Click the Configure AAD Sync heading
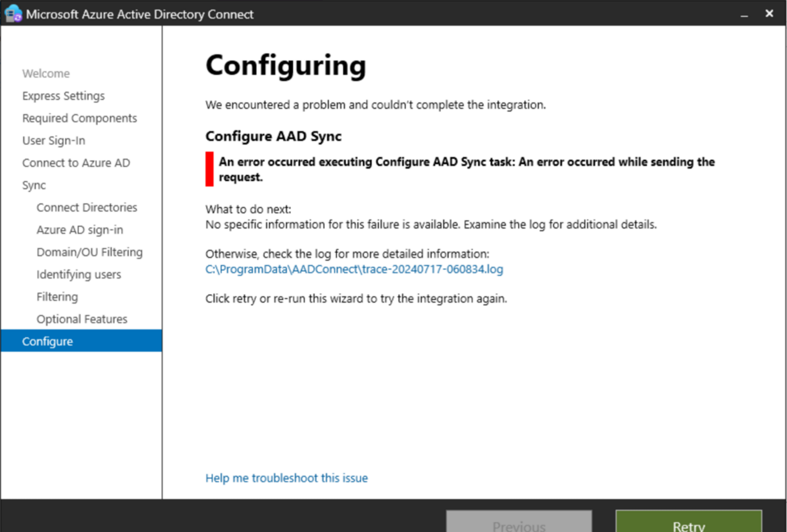This screenshot has height=532, width=787. click(x=273, y=136)
